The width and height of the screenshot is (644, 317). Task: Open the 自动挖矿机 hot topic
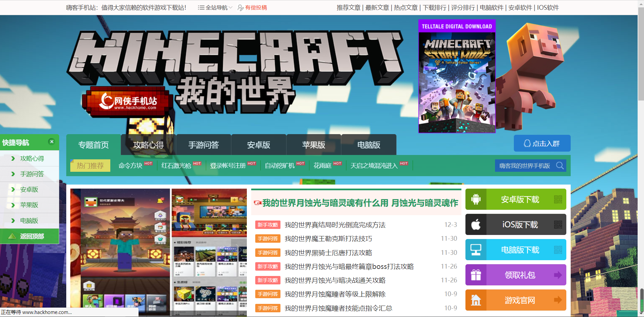point(280,165)
